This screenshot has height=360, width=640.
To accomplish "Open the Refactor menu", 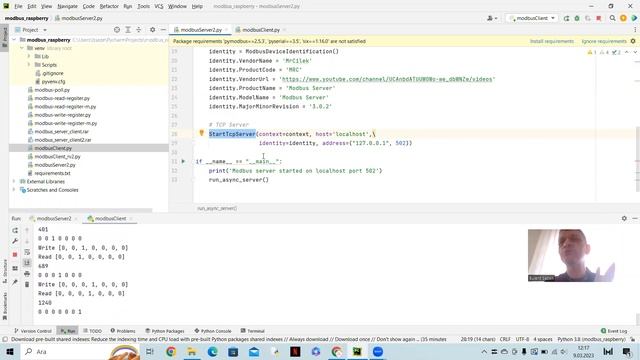I will 109,7.
